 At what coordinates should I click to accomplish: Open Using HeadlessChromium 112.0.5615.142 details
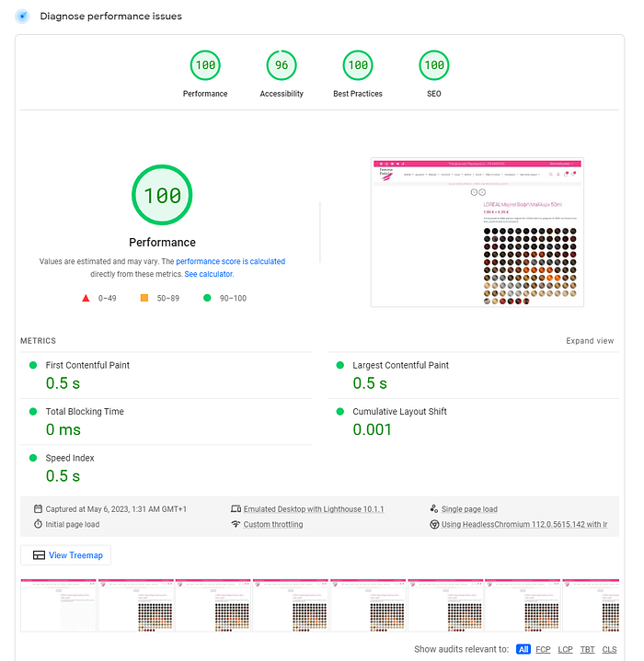tap(524, 524)
